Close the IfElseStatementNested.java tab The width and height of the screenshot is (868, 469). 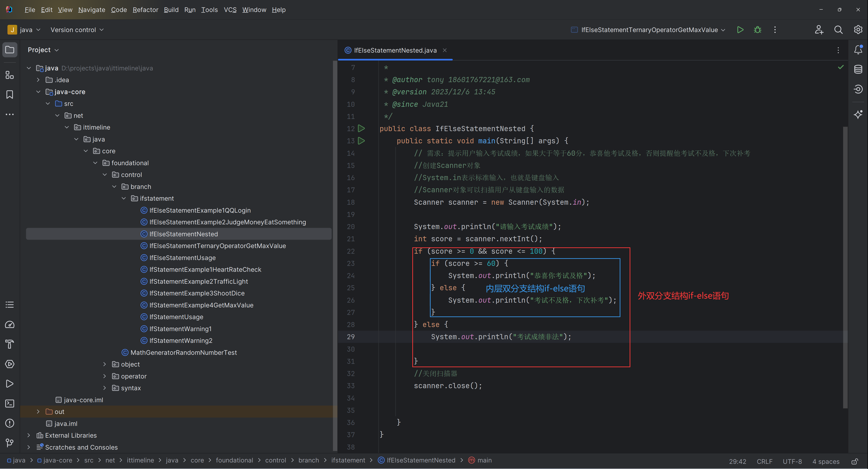pos(444,50)
